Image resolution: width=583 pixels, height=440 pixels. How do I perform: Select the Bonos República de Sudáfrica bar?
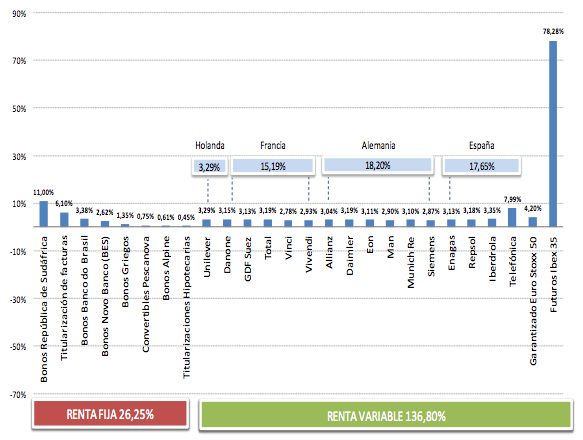click(x=44, y=213)
